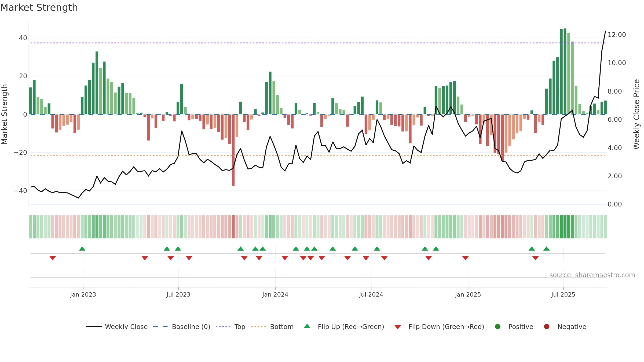Click the purple dotted Top threshold line
The width and height of the screenshot is (644, 362).
click(318, 43)
